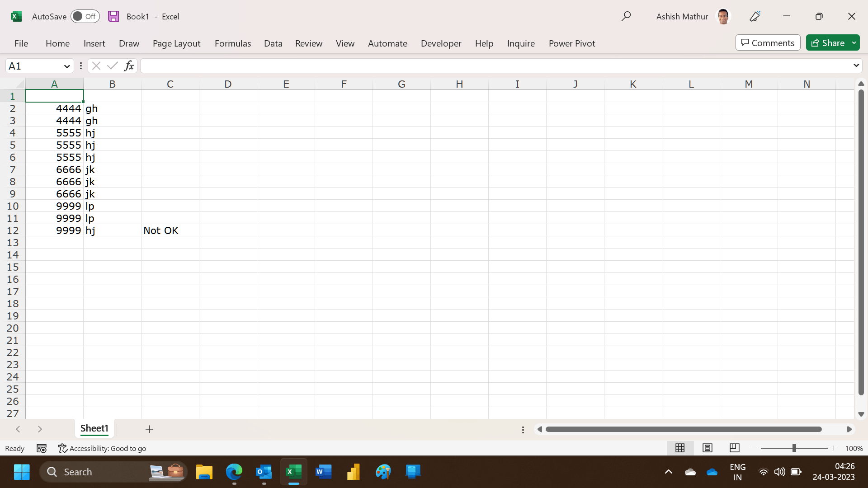Click vertical scroll up arrow

pos(861,84)
